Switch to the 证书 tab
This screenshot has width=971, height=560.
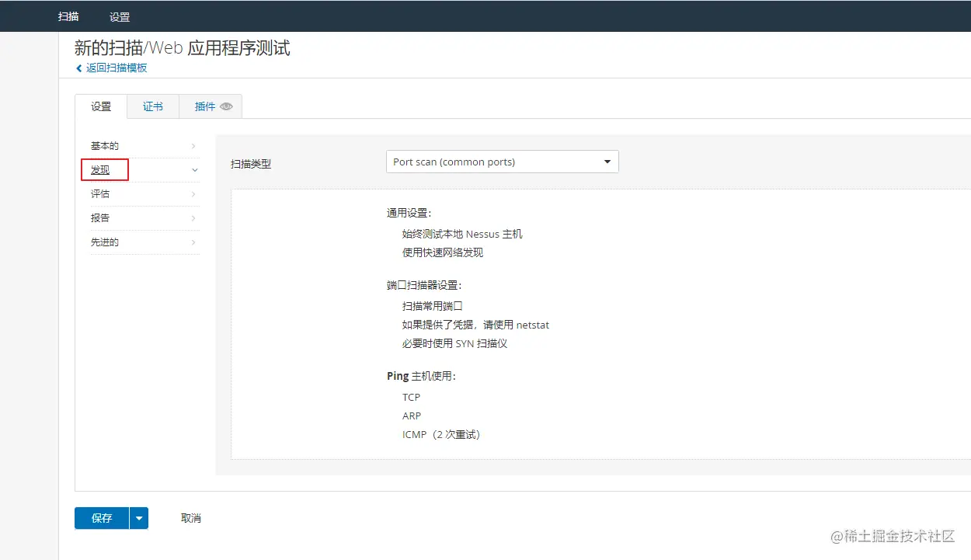(153, 107)
